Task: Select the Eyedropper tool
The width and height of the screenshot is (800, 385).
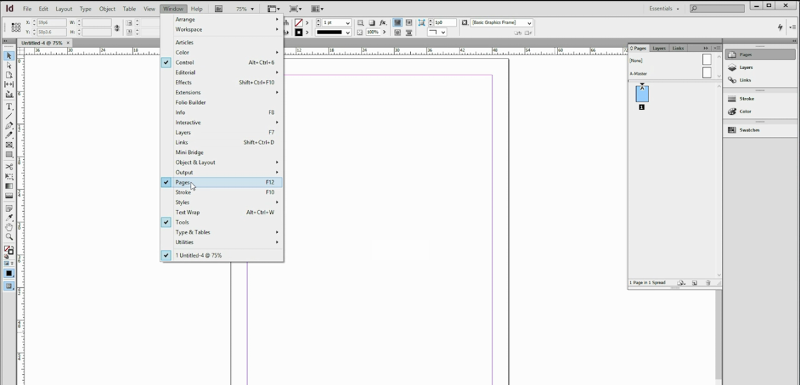Action: 9,218
